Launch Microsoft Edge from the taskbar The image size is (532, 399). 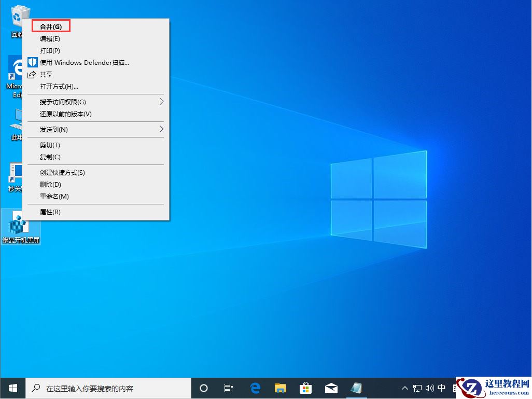click(255, 388)
